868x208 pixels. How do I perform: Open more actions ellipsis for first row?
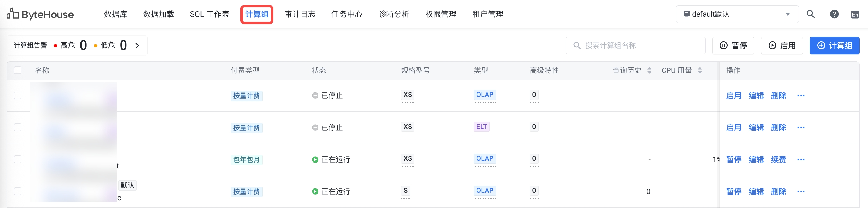[x=801, y=96]
